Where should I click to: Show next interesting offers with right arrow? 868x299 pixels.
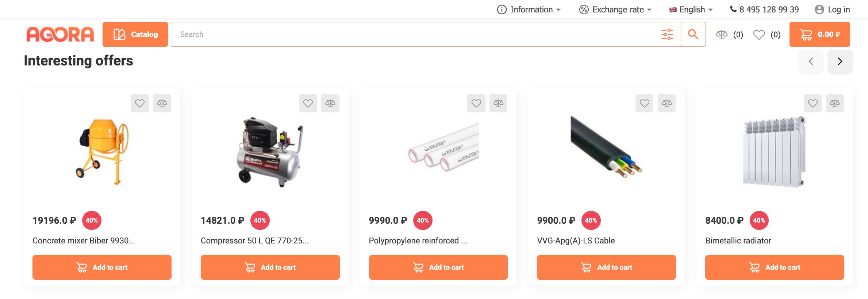[x=840, y=61]
